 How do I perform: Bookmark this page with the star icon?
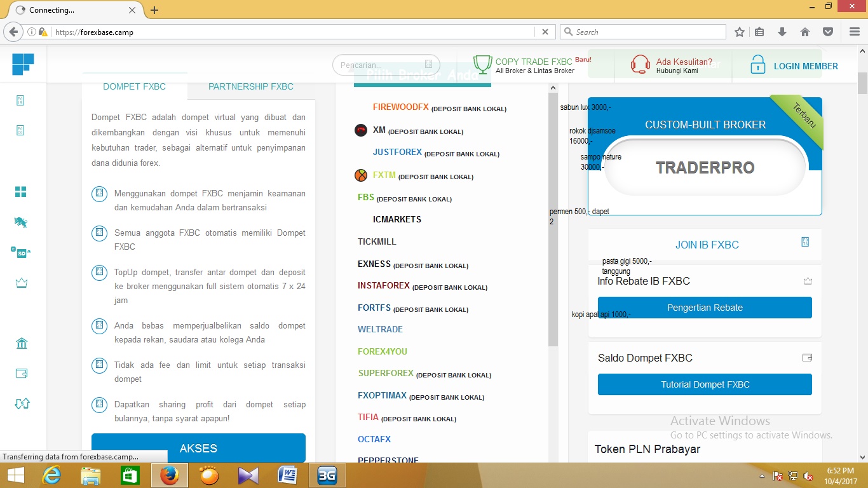pyautogui.click(x=740, y=32)
